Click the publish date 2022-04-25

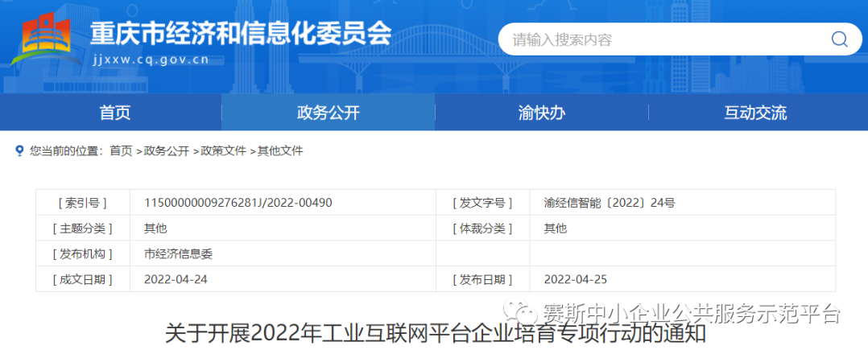tap(577, 279)
